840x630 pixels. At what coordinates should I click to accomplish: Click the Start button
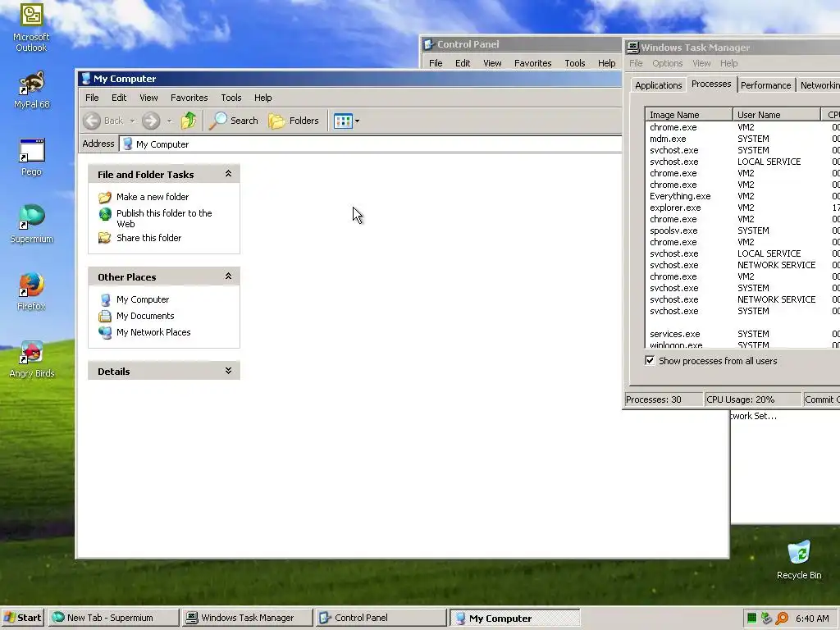point(23,618)
